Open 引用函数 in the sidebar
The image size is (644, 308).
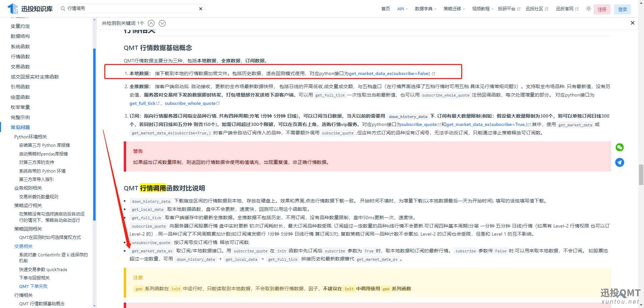[x=20, y=87]
